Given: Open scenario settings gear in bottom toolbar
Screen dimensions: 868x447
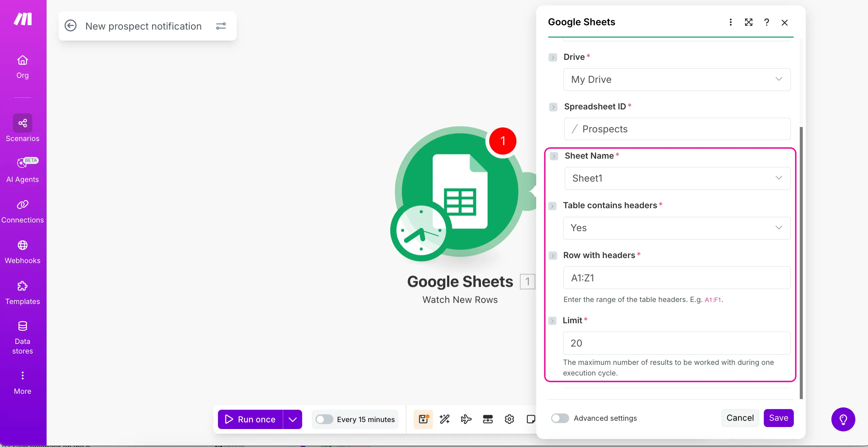Looking at the screenshot, I should (x=509, y=419).
